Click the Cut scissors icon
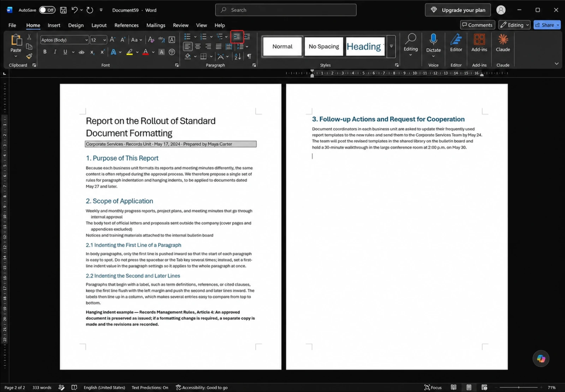This screenshot has height=392, width=565. [29, 37]
